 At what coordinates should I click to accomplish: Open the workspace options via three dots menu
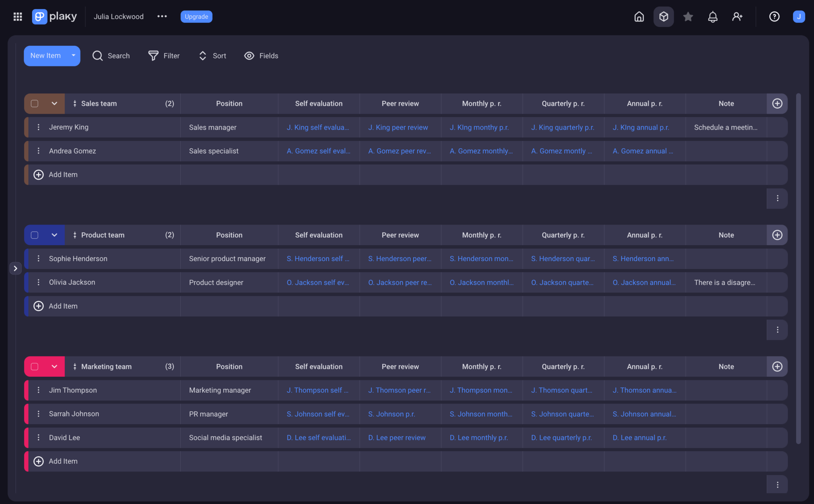tap(162, 16)
